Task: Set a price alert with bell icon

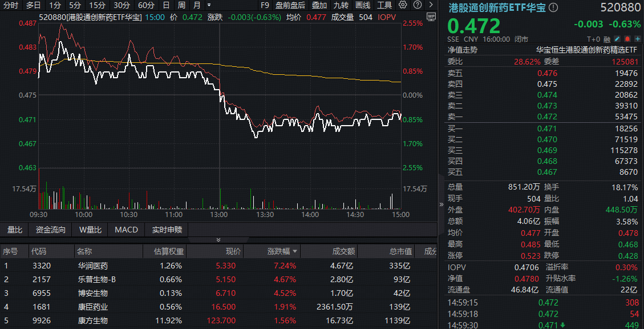Action: (627, 39)
